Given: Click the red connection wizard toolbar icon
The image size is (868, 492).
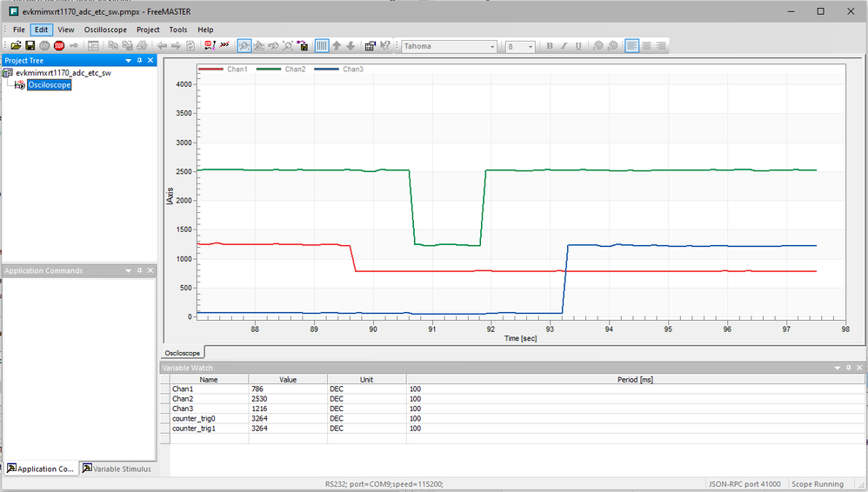Looking at the screenshot, I should click(x=210, y=45).
